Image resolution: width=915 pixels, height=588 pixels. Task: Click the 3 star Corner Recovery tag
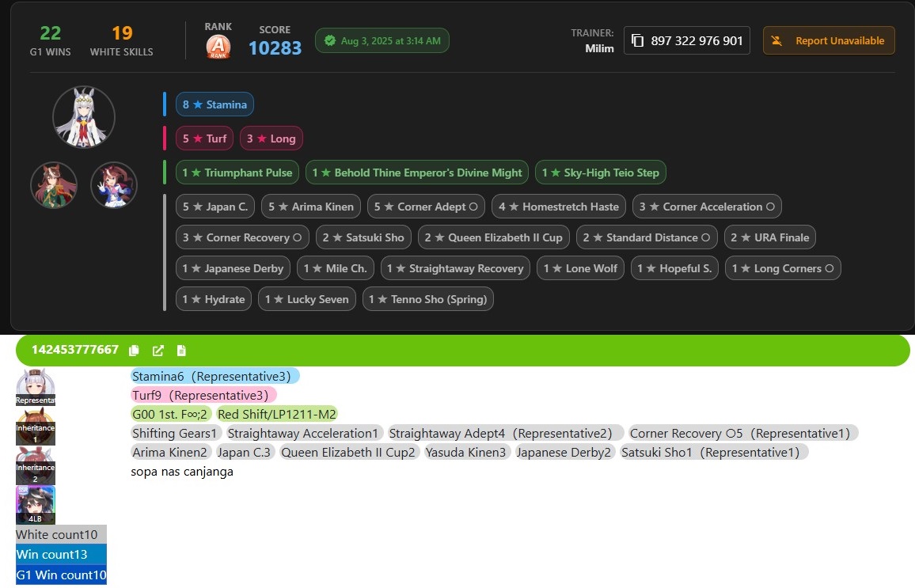[242, 237]
